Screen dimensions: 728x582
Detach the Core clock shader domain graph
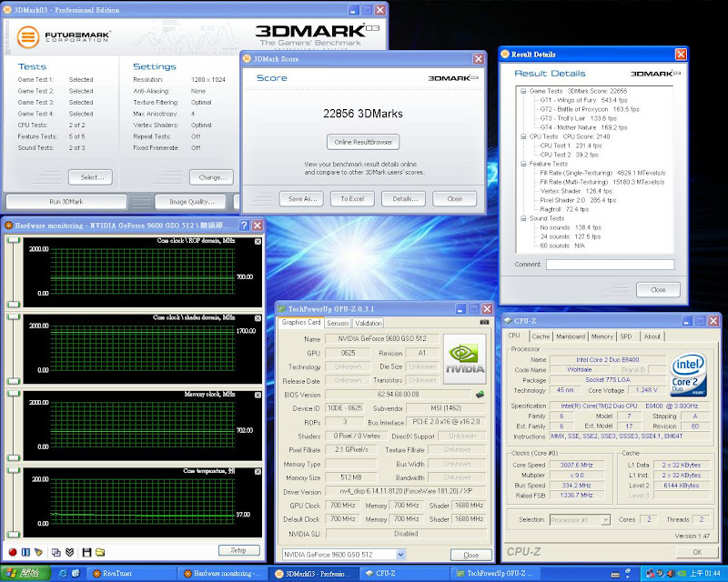258,318
